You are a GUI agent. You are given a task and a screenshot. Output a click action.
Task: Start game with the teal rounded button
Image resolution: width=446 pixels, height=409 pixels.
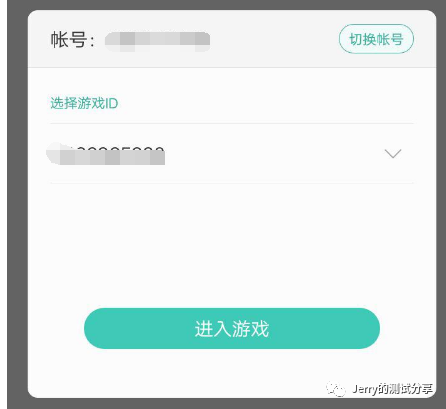232,328
